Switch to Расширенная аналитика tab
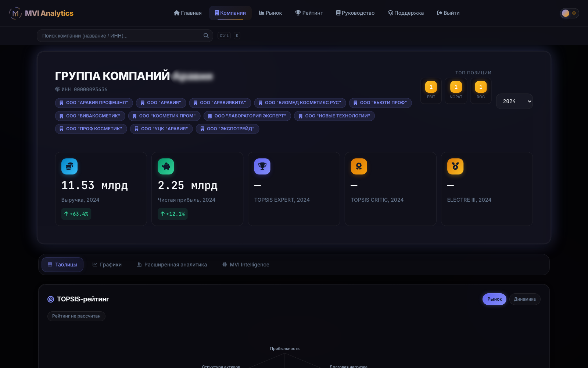The width and height of the screenshot is (588, 368). [172, 265]
